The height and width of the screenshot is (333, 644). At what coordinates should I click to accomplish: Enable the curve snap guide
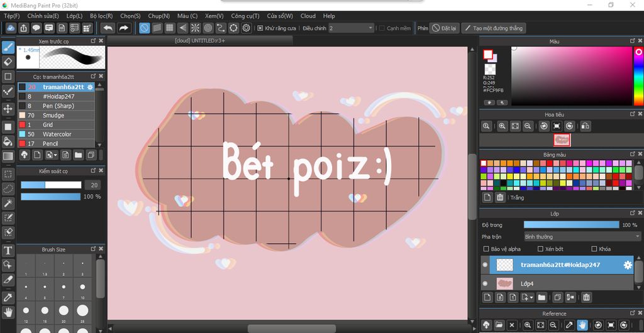coord(221,28)
